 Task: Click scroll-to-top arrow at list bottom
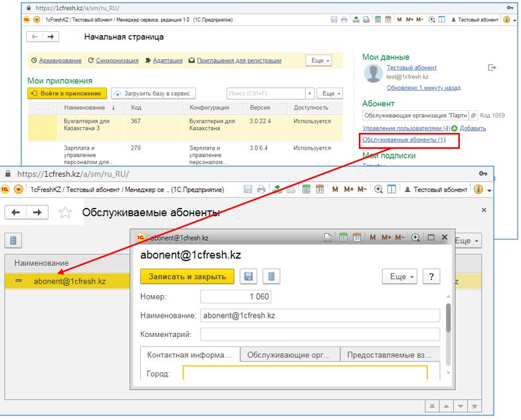pos(432,407)
